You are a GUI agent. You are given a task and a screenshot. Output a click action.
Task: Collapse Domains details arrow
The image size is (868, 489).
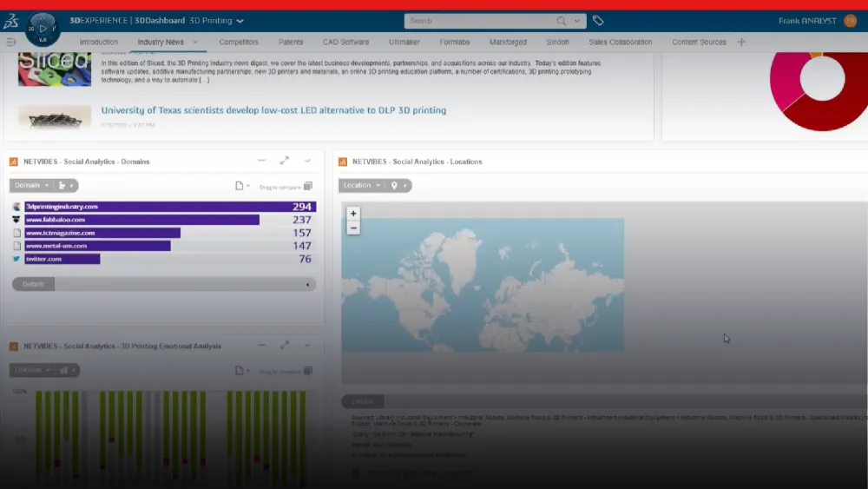[308, 285]
